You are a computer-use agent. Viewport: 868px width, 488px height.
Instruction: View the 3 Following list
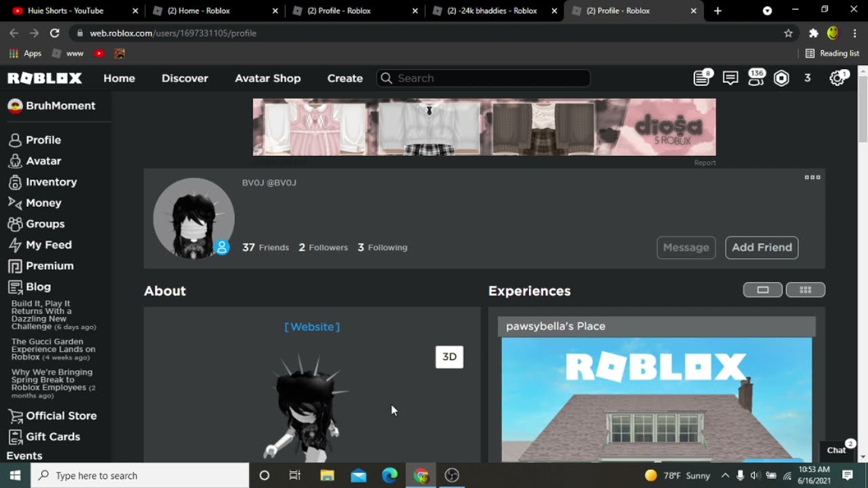382,247
